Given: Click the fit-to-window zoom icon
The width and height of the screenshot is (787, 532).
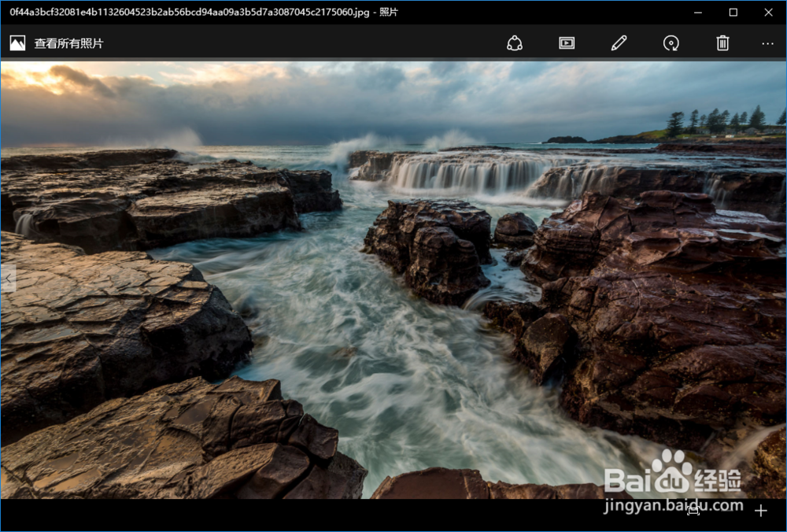Looking at the screenshot, I should pos(693,511).
